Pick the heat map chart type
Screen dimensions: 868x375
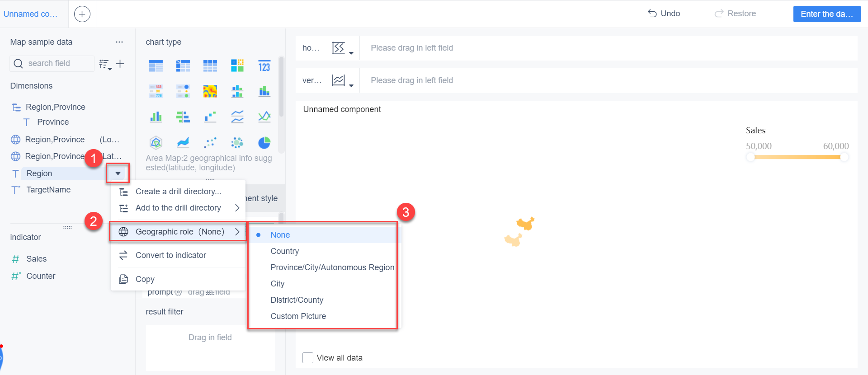(210, 91)
